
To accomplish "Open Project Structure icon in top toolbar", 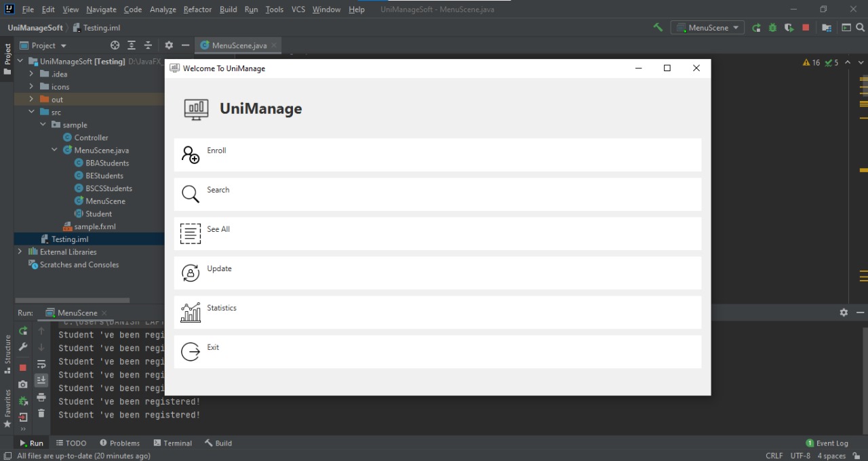I will pyautogui.click(x=827, y=28).
